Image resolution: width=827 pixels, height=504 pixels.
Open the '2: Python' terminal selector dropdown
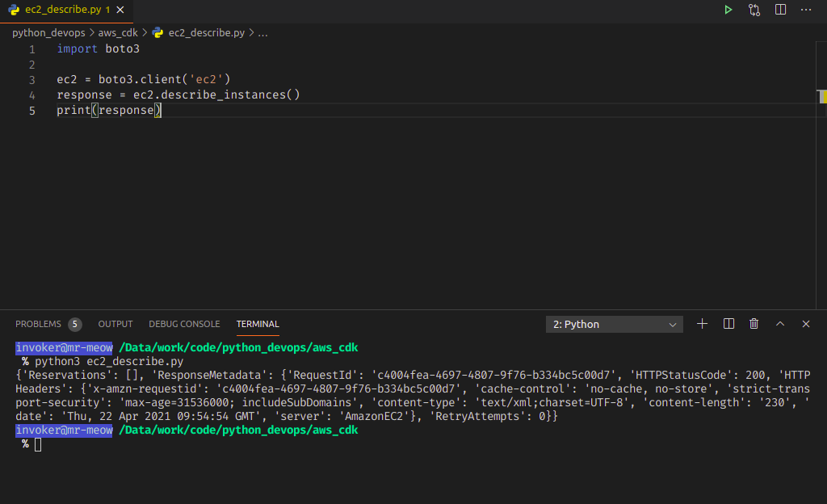(614, 324)
